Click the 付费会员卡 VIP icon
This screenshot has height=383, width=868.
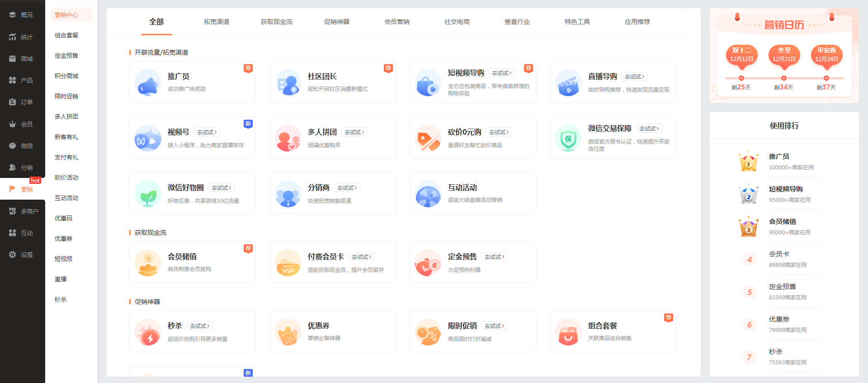288,262
